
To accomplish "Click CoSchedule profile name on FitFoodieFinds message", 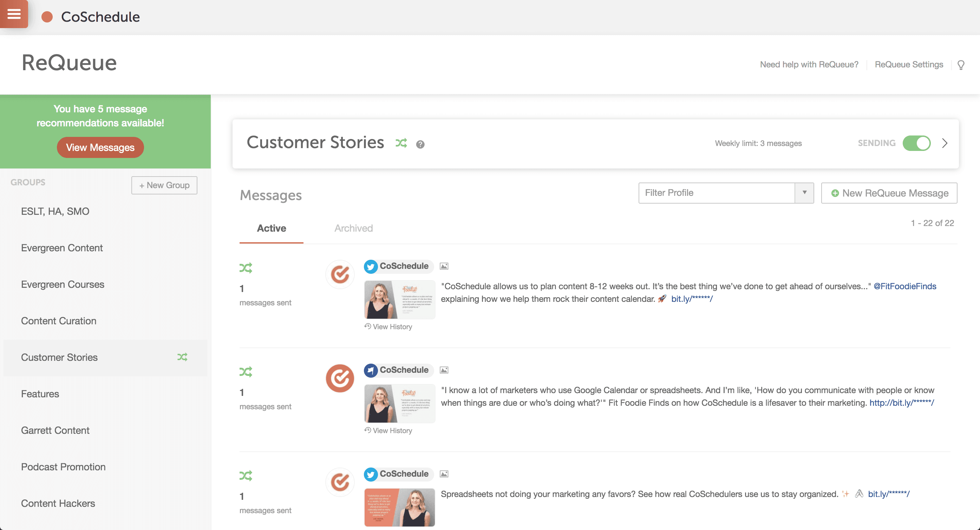I will point(404,266).
